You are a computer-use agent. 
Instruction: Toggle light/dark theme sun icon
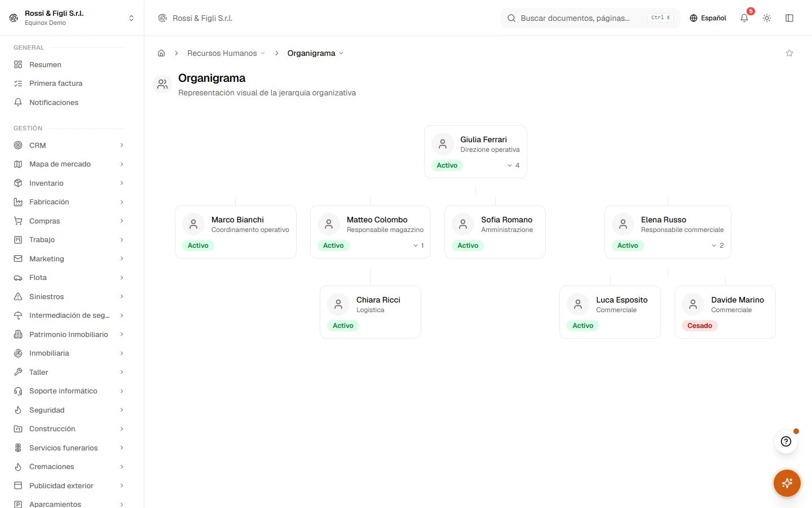click(767, 18)
